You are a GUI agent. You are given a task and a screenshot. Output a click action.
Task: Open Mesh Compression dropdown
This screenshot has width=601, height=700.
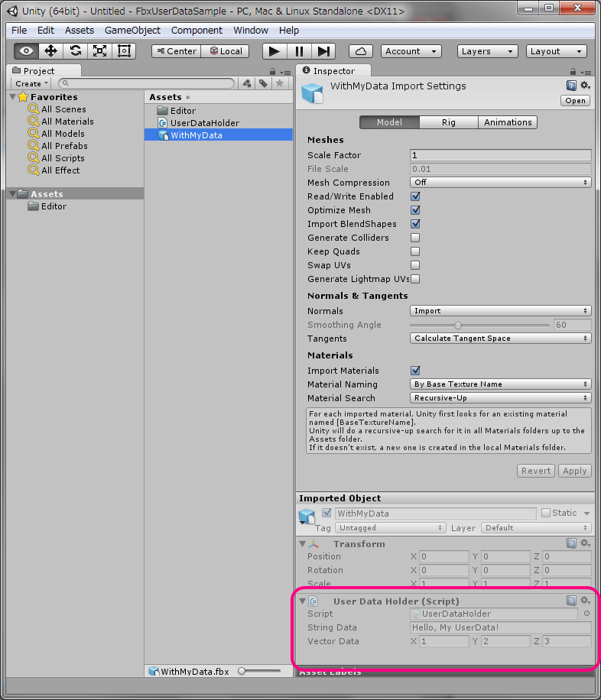point(501,183)
